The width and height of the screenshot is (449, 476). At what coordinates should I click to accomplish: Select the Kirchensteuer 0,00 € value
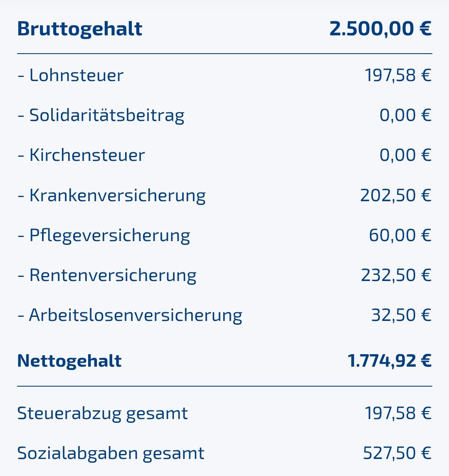[x=405, y=155]
